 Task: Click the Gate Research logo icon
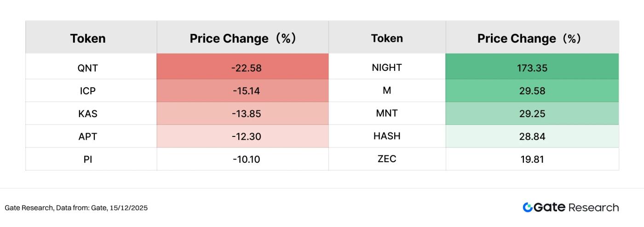(528, 207)
